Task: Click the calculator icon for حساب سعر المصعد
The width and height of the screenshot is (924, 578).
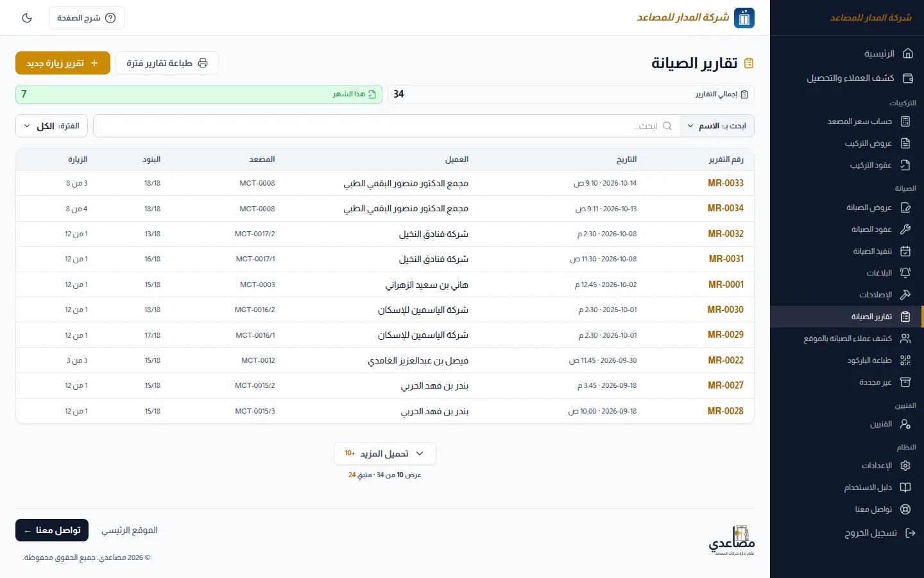Action: pyautogui.click(x=905, y=121)
